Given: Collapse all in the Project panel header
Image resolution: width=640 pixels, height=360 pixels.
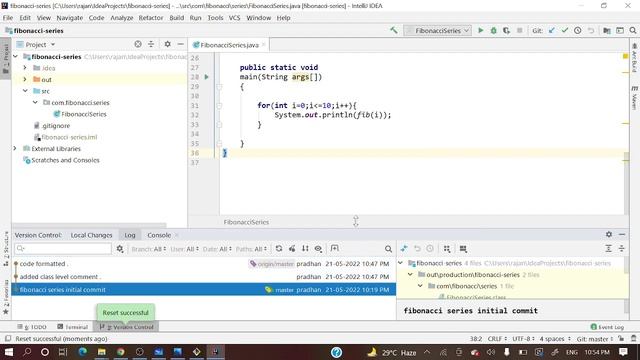Looking at the screenshot, I should pyautogui.click(x=151, y=44).
